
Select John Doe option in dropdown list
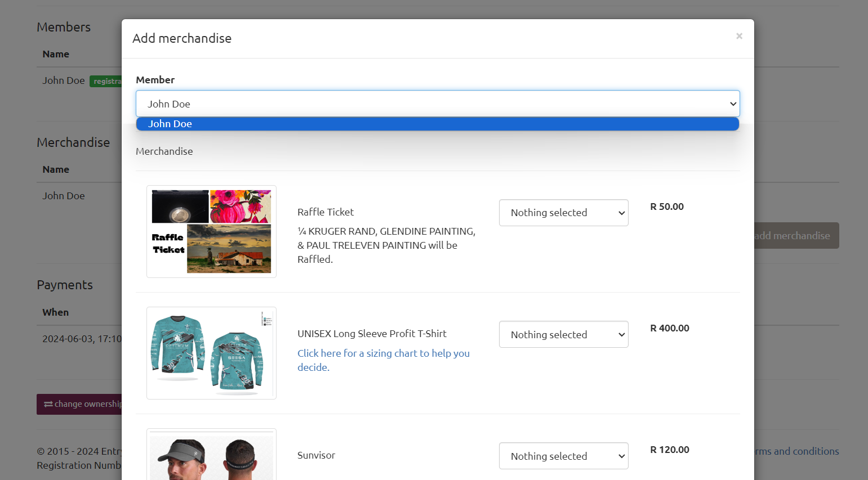tap(438, 124)
